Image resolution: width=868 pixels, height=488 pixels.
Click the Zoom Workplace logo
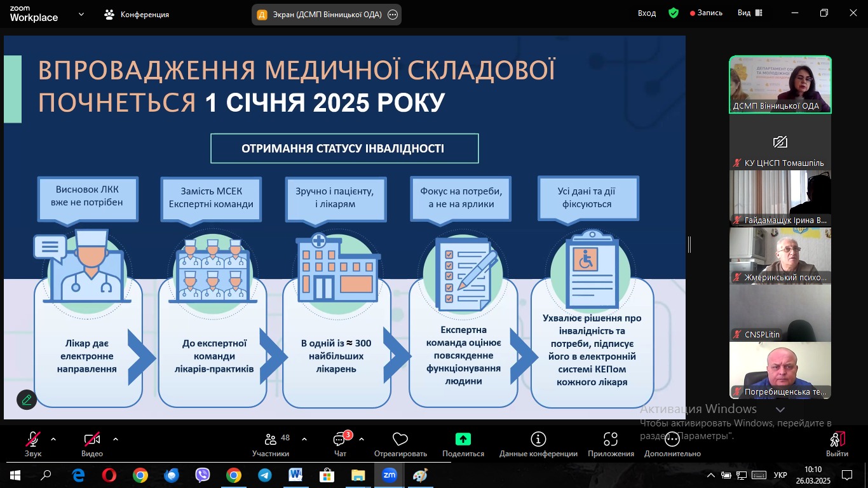[x=34, y=14]
